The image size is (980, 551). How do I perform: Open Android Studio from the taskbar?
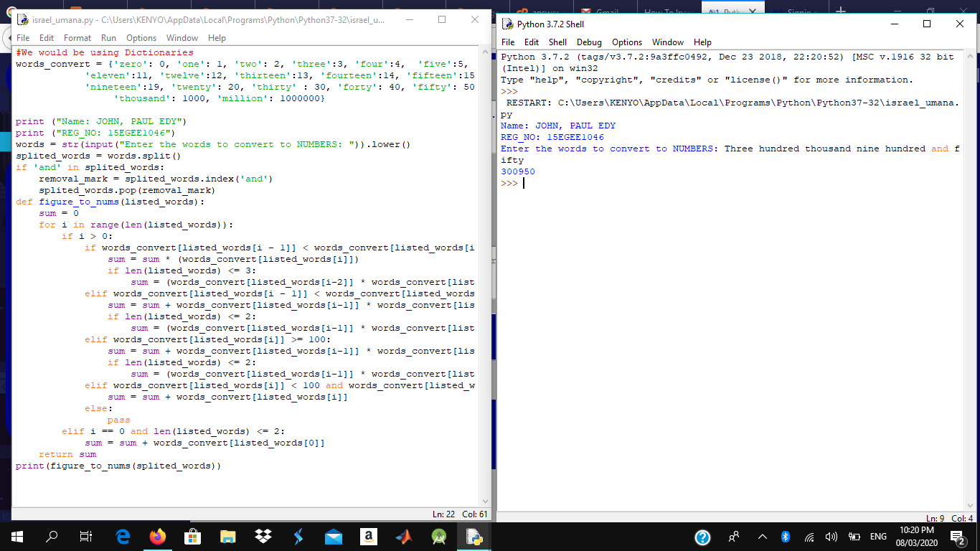439,536
